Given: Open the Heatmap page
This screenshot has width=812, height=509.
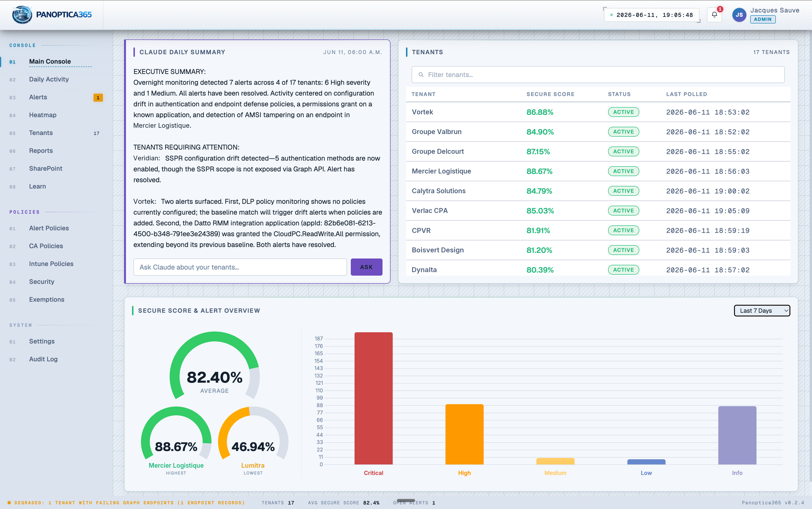Looking at the screenshot, I should click(43, 115).
